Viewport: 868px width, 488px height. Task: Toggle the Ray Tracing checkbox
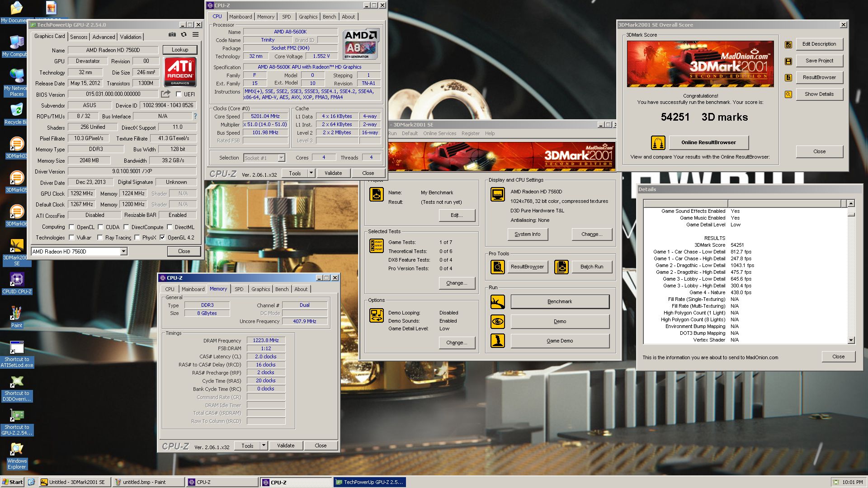click(x=100, y=238)
